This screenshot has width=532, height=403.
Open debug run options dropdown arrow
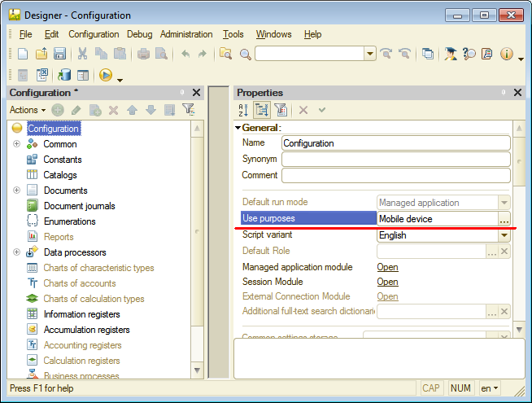click(x=120, y=81)
